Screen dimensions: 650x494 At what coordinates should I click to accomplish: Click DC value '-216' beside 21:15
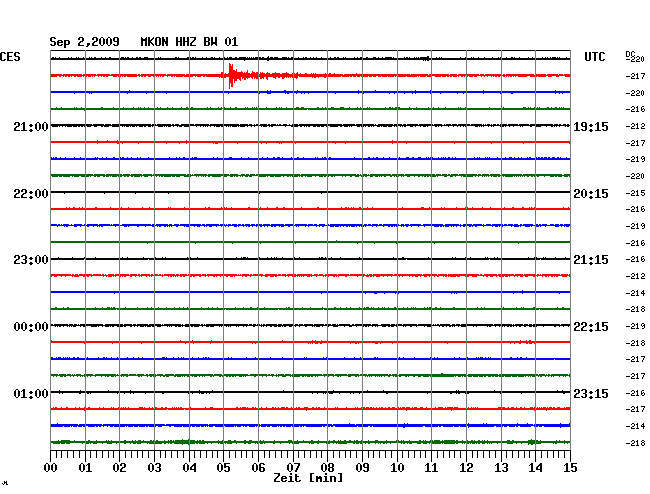click(x=635, y=259)
